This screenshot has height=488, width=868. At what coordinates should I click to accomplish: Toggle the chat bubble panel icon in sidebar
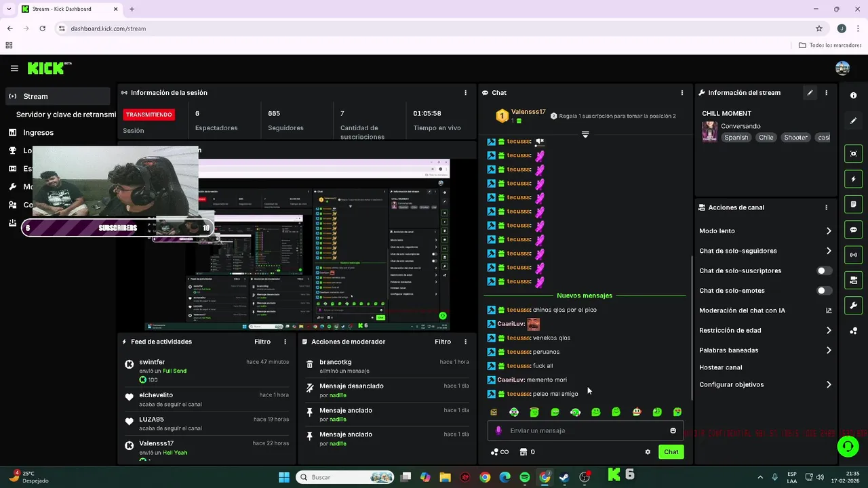point(853,230)
